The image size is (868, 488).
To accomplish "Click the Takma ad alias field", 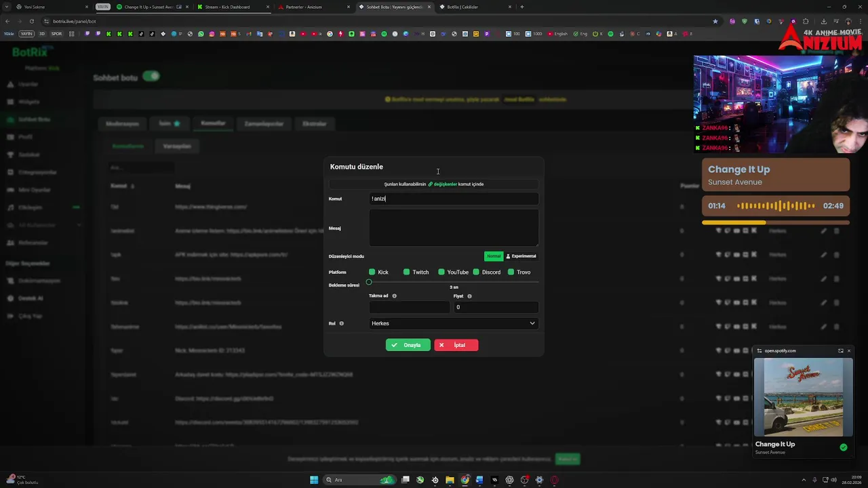I will tap(409, 307).
